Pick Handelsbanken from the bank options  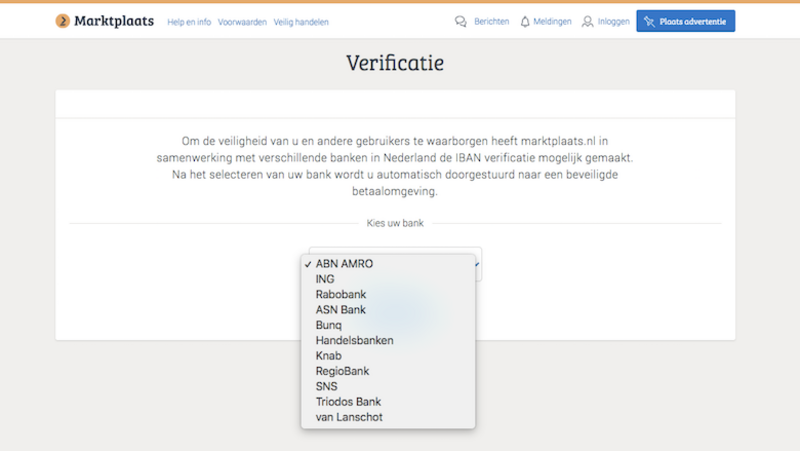coord(388,340)
